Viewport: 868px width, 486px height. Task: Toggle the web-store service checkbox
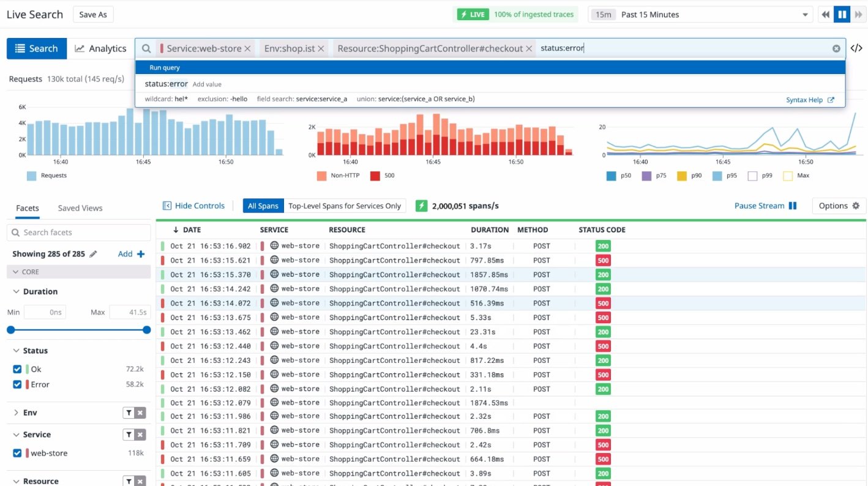click(17, 454)
